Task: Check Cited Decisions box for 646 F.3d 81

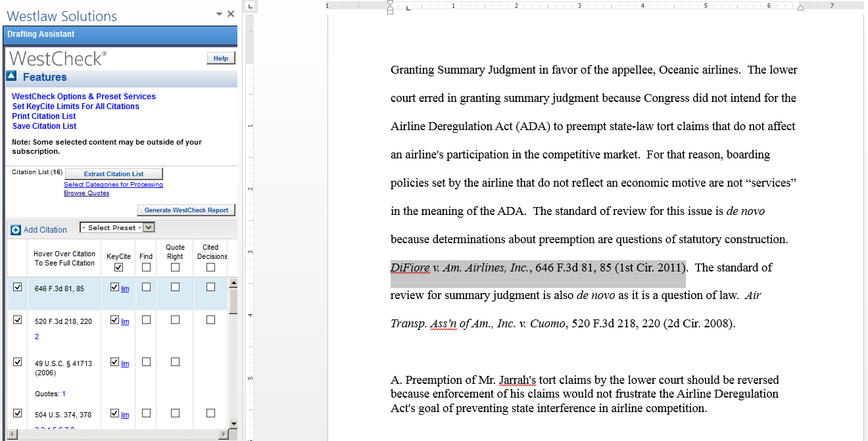Action: 210,287
